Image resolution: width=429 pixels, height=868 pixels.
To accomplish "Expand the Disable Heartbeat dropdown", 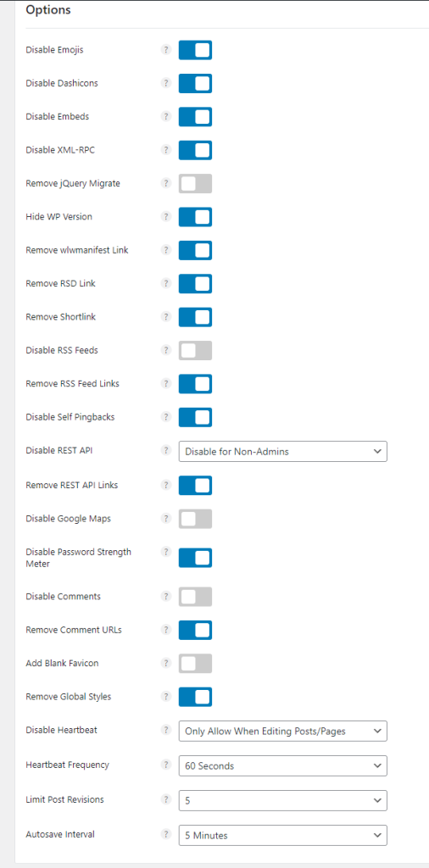I will pos(283,731).
